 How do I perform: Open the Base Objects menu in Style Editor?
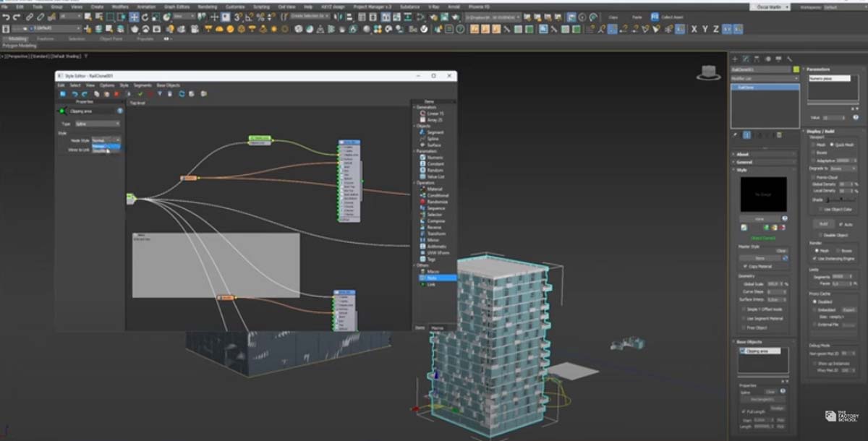[168, 85]
